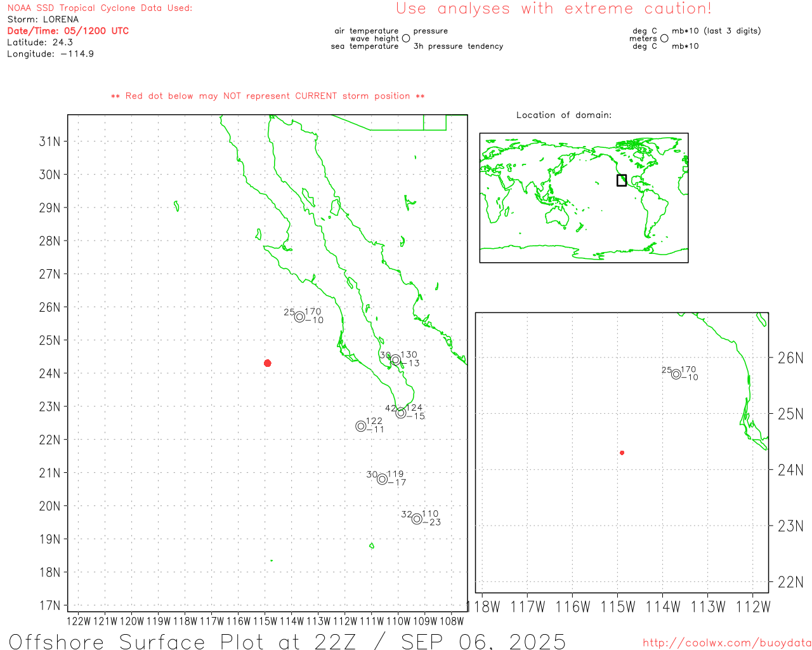Image resolution: width=812 pixels, height=650 pixels.
Task: Click 'air temperature' legend label
Action: coord(367,31)
